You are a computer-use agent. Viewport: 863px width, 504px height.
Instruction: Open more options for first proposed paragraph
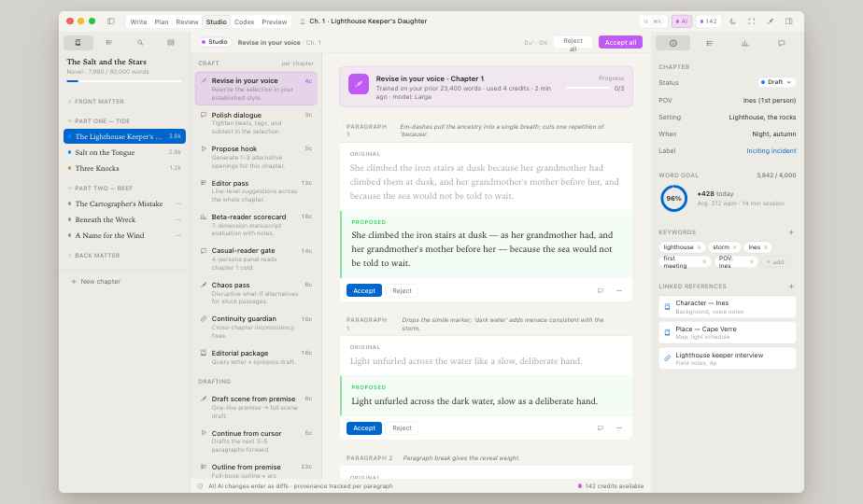point(619,290)
